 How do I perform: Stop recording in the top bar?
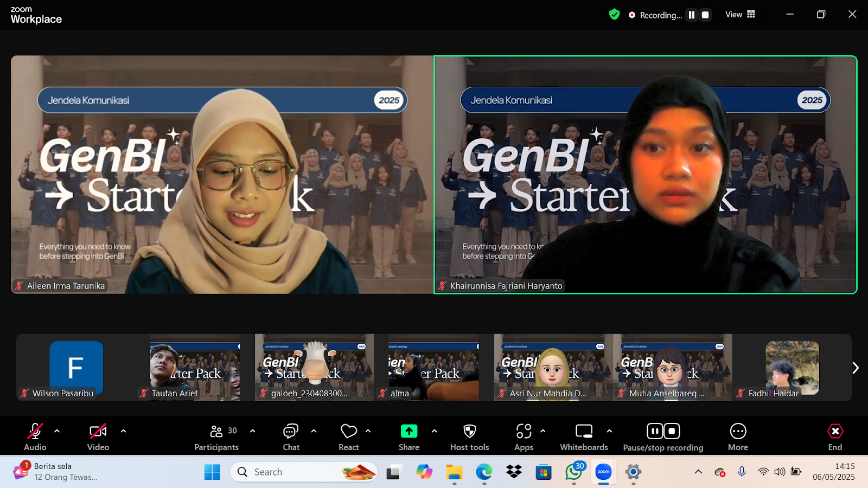click(x=705, y=15)
